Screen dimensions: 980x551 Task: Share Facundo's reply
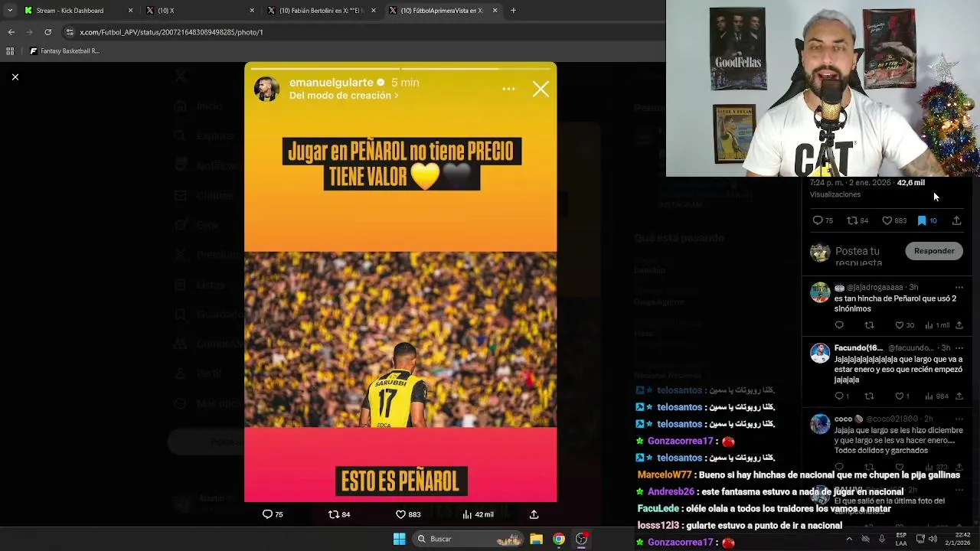[959, 396]
